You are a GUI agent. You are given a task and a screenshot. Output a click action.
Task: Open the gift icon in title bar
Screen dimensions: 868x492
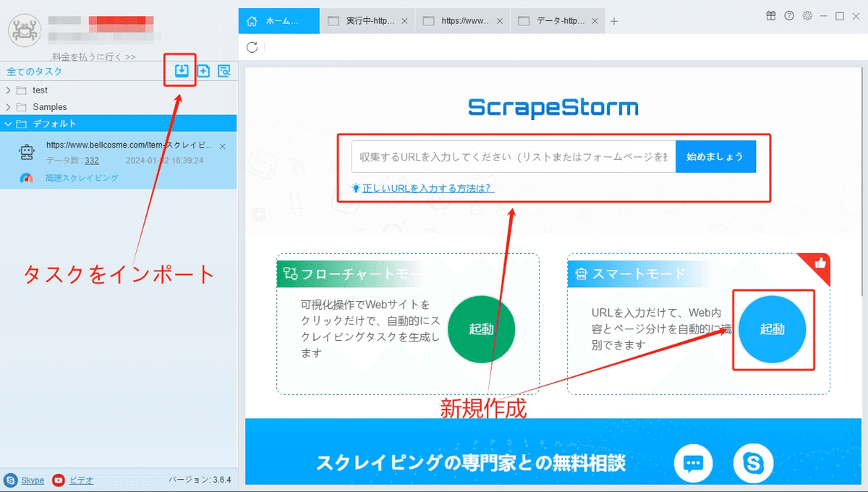(x=770, y=16)
